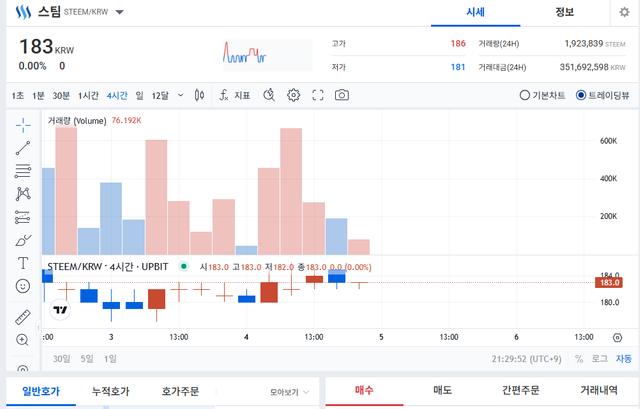Toggle 자동 auto scale
640x409 pixels.
coord(624,359)
